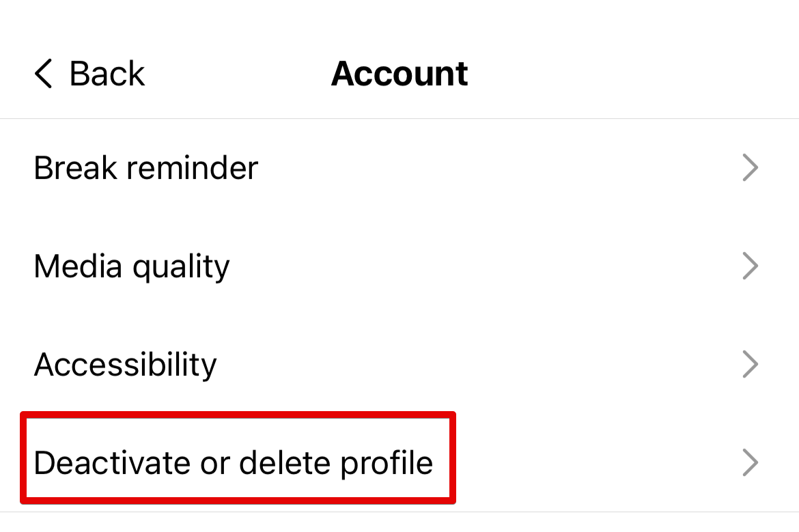Go to Accessibility options
Viewport: 799px width, 532px height.
(x=125, y=365)
